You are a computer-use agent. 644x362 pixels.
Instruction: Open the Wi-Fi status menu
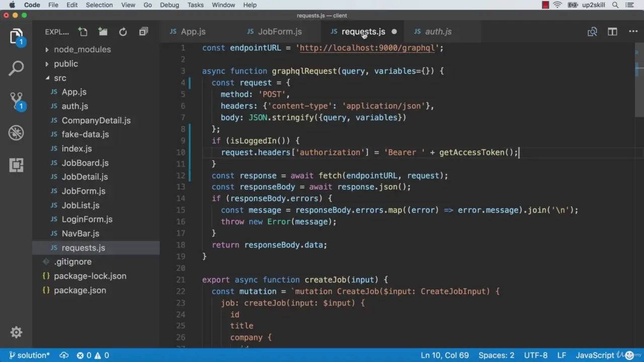(x=557, y=5)
